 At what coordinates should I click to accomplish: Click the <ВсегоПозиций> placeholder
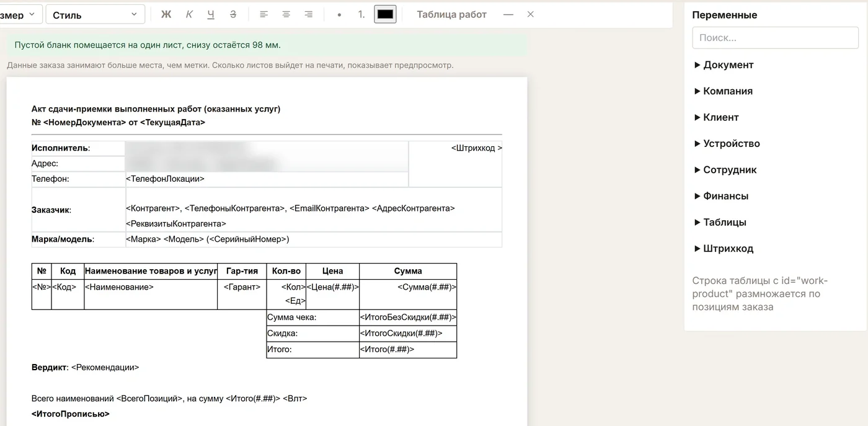[151, 399]
